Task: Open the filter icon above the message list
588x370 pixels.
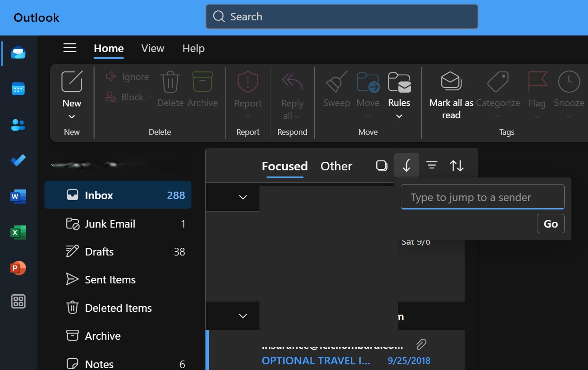Action: pyautogui.click(x=432, y=165)
